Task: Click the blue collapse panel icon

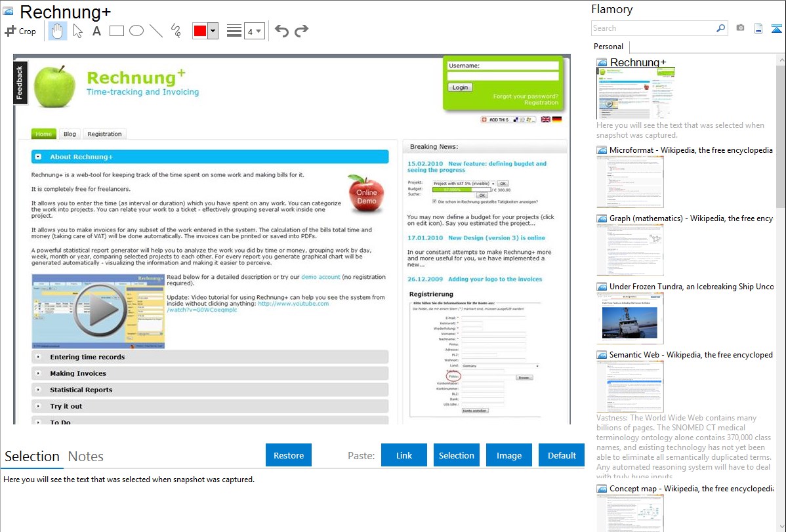Action: point(776,28)
